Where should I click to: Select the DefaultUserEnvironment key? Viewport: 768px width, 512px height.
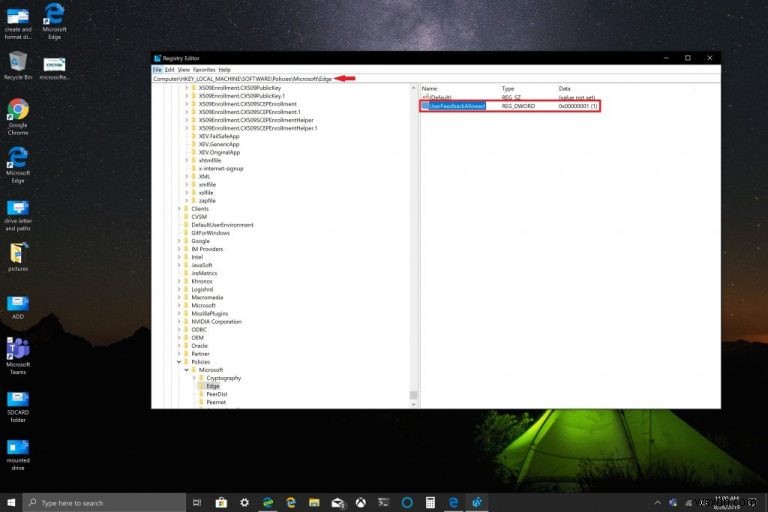point(222,225)
